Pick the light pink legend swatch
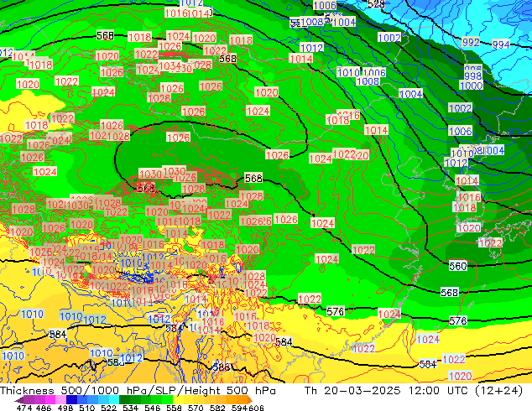 pyautogui.click(x=60, y=399)
